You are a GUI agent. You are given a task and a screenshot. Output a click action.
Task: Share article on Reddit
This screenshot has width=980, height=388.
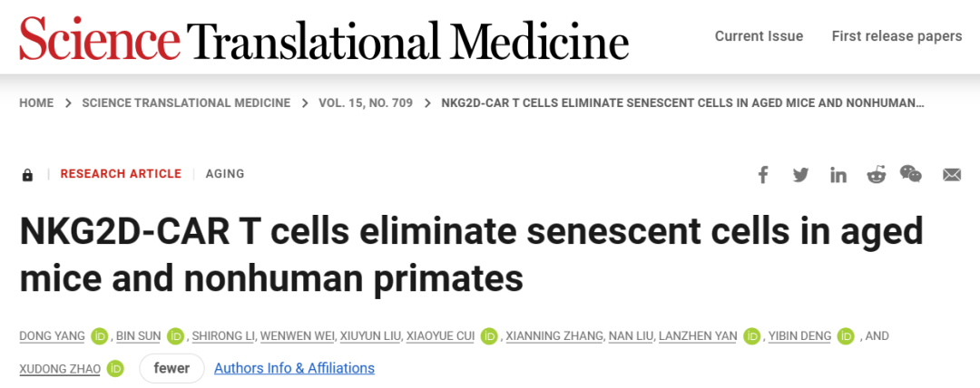(876, 175)
